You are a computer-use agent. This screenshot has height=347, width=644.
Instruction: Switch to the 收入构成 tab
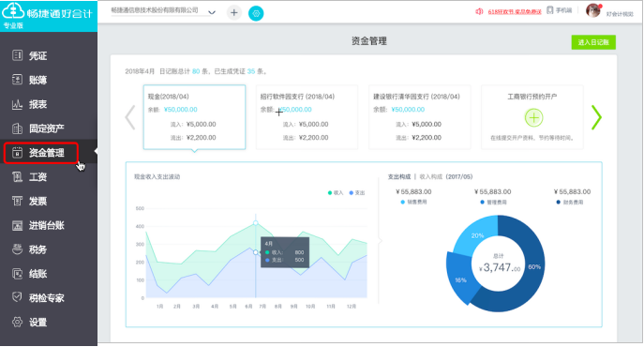431,177
